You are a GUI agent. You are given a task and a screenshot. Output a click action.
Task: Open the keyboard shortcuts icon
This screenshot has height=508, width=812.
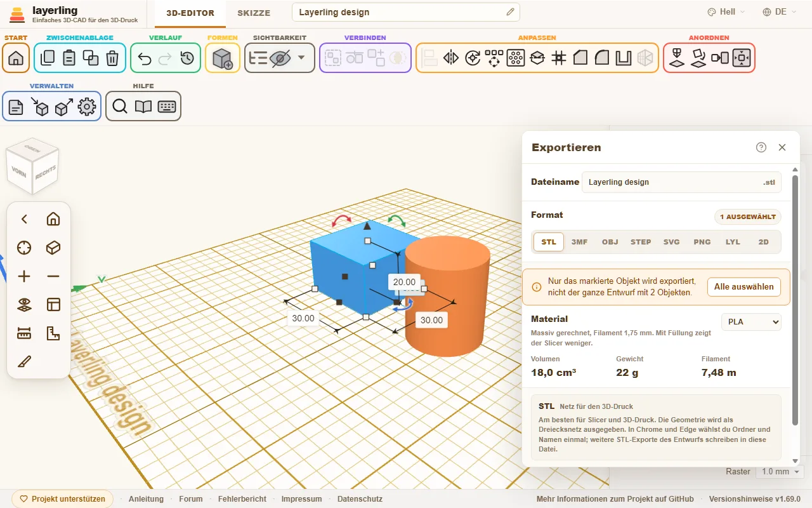(167, 107)
